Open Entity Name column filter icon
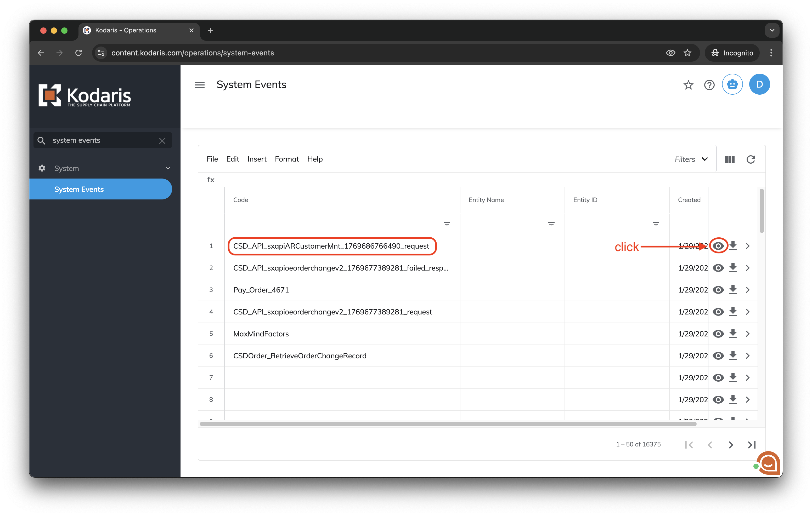This screenshot has height=516, width=812. click(551, 224)
